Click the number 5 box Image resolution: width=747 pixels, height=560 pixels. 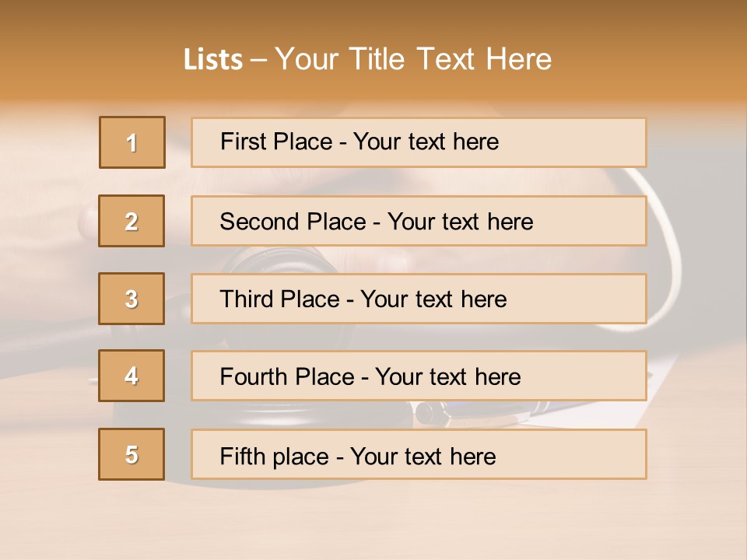point(132,454)
